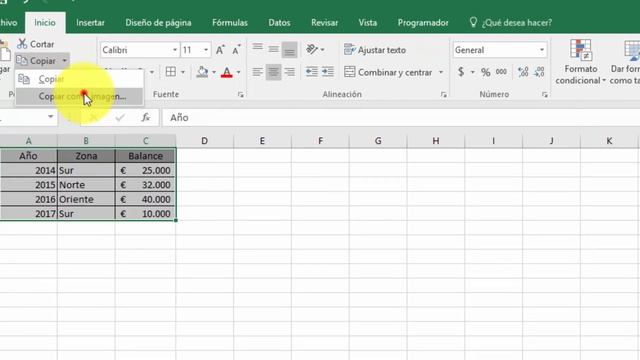Click ¿Qué desea hacer? search box

(511, 22)
